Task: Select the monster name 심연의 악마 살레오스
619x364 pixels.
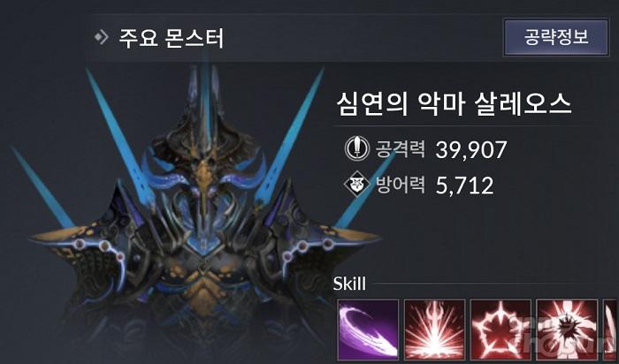Action: point(454,104)
